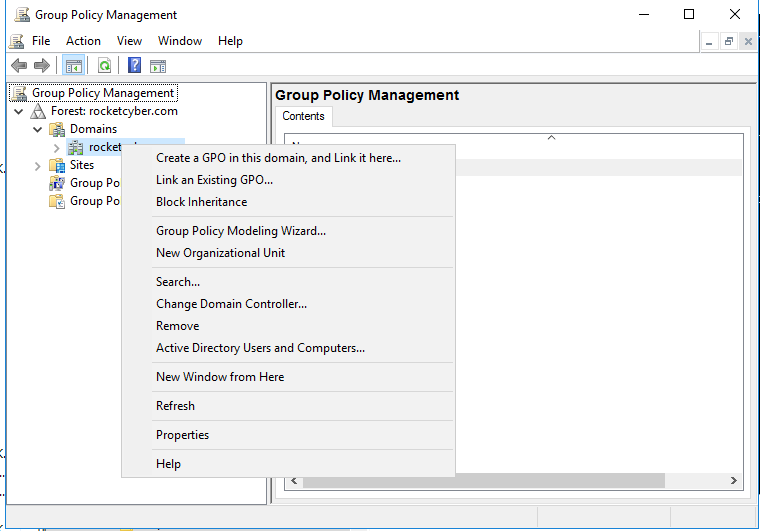Toggle the Show/Hide Action Pane icon
Screen dimensions: 760x531
[158, 66]
